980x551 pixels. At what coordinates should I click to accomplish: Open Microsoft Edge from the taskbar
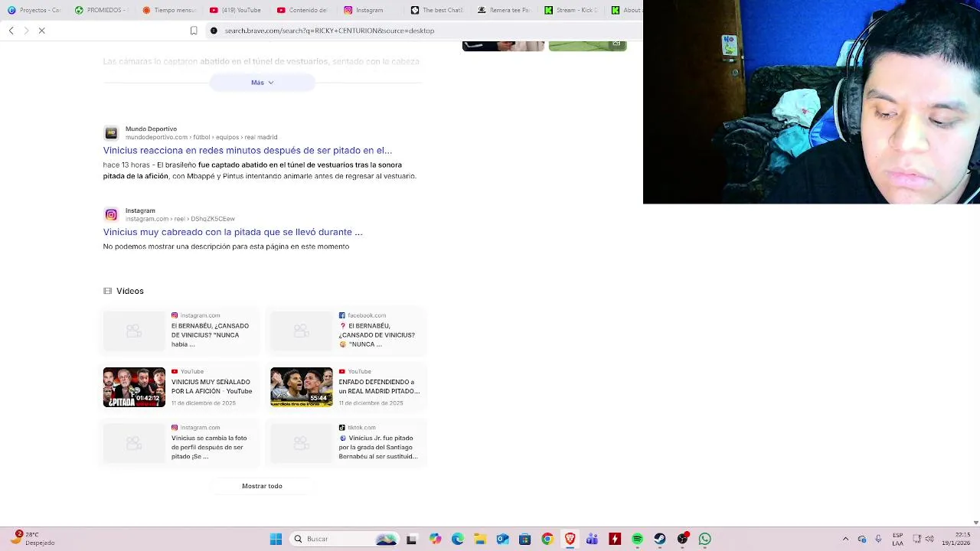pos(457,539)
